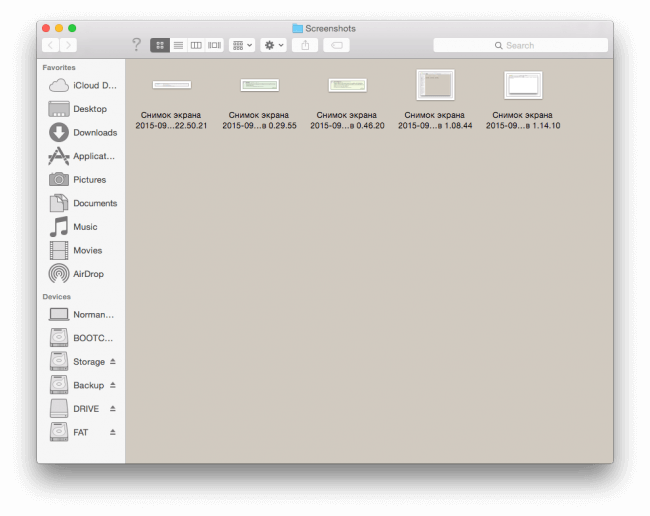Eject the FAT volume
The height and width of the screenshot is (516, 650).
click(x=113, y=432)
